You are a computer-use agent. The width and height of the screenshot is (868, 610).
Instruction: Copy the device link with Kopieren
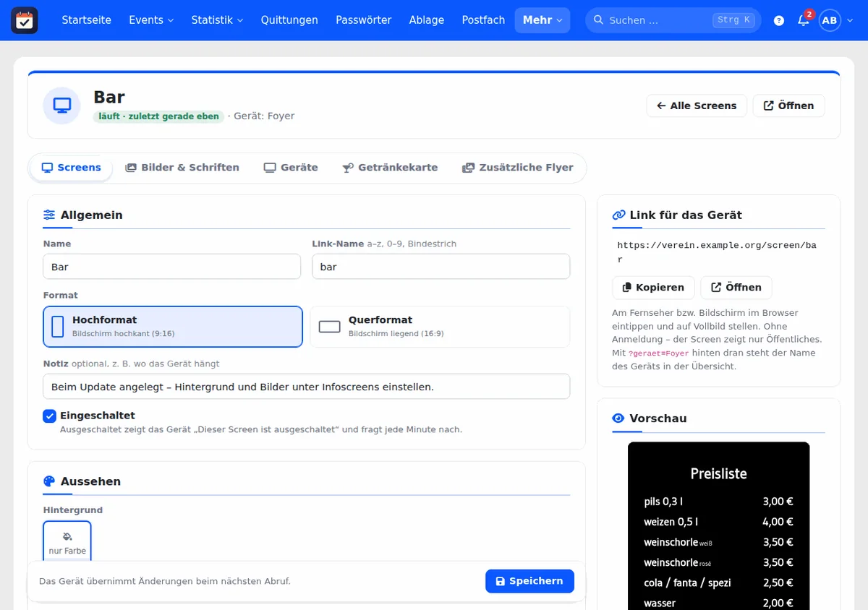(653, 288)
